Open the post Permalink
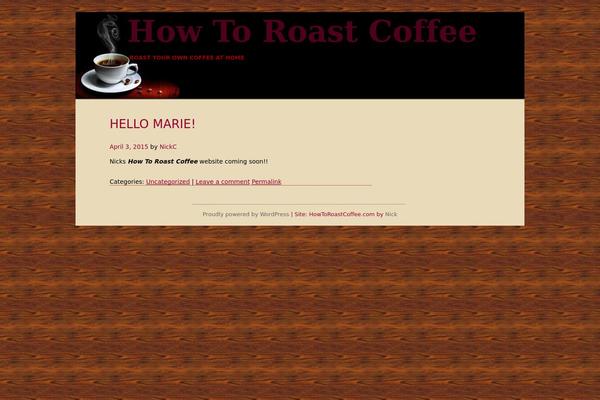The height and width of the screenshot is (400, 600). (x=266, y=182)
